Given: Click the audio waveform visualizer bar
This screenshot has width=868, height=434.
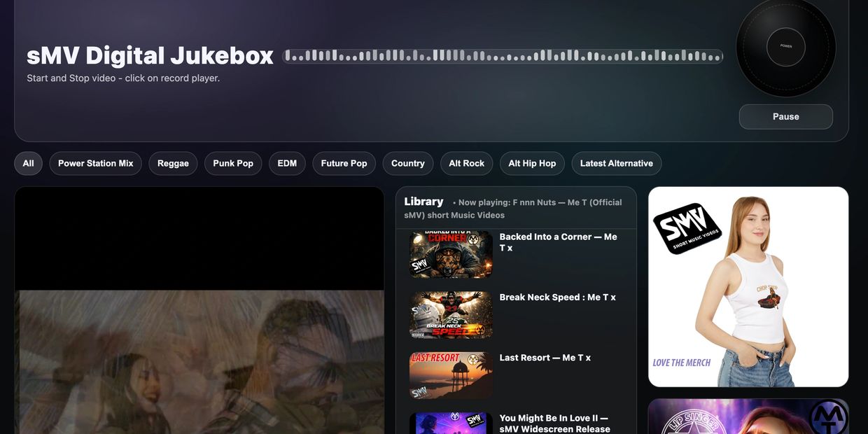Looking at the screenshot, I should [x=502, y=56].
